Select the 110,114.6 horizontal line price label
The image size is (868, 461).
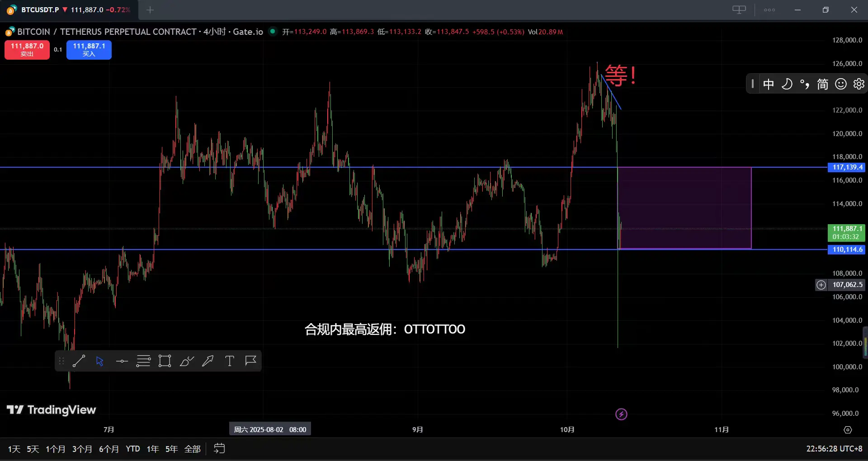click(847, 249)
